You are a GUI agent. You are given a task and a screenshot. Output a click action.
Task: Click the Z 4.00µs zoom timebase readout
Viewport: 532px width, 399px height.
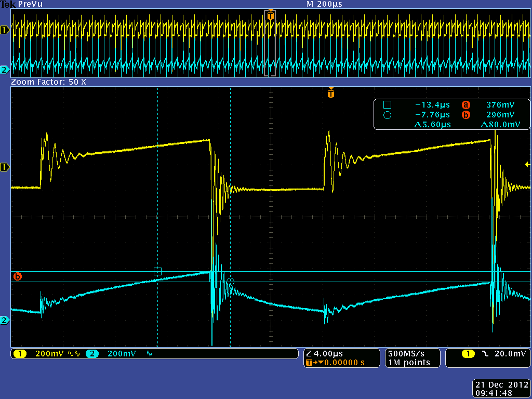[x=325, y=353]
